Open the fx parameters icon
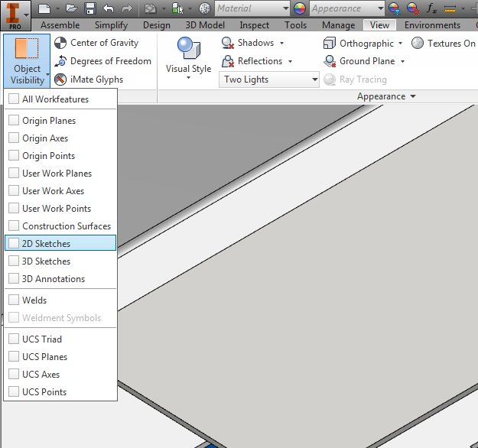 431,8
